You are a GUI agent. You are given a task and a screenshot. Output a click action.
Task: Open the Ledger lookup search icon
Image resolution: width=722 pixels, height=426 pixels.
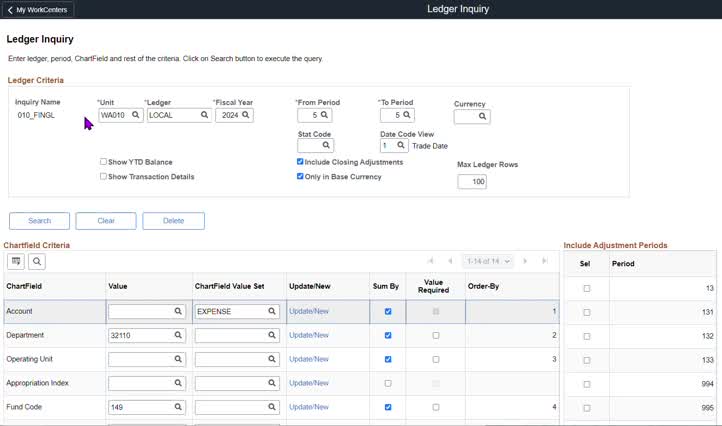(204, 115)
